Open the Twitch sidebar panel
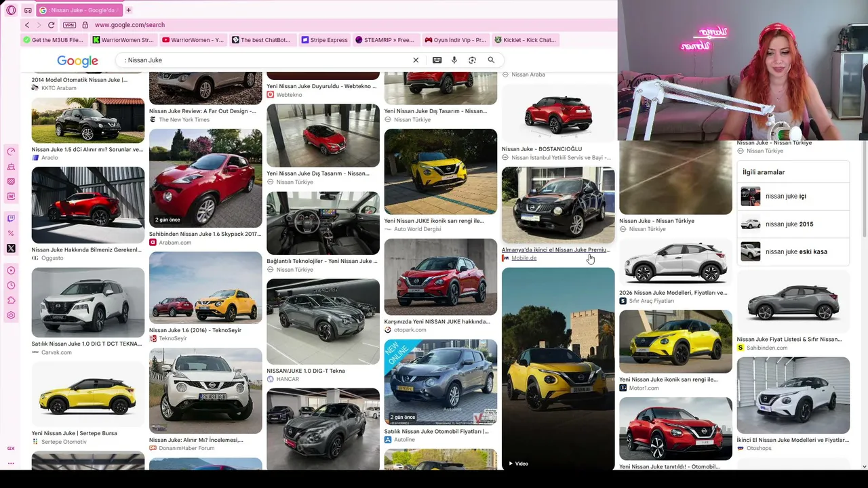The height and width of the screenshot is (488, 868). pyautogui.click(x=11, y=218)
